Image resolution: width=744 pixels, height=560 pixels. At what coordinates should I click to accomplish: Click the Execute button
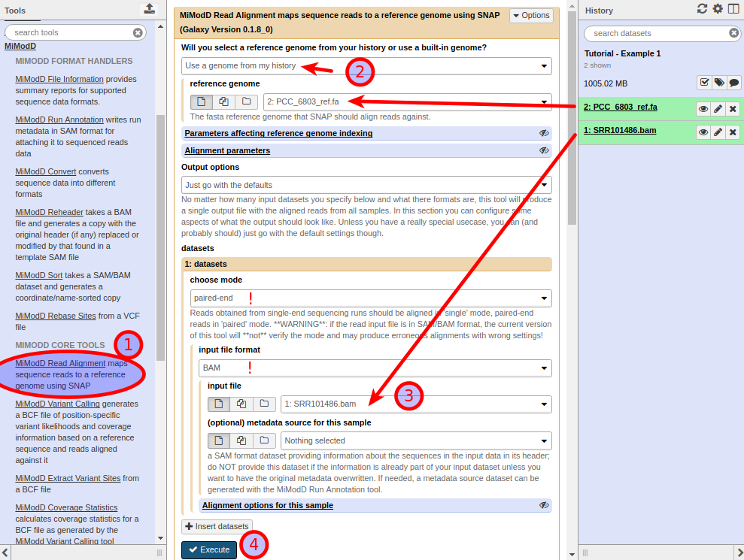[x=209, y=550]
